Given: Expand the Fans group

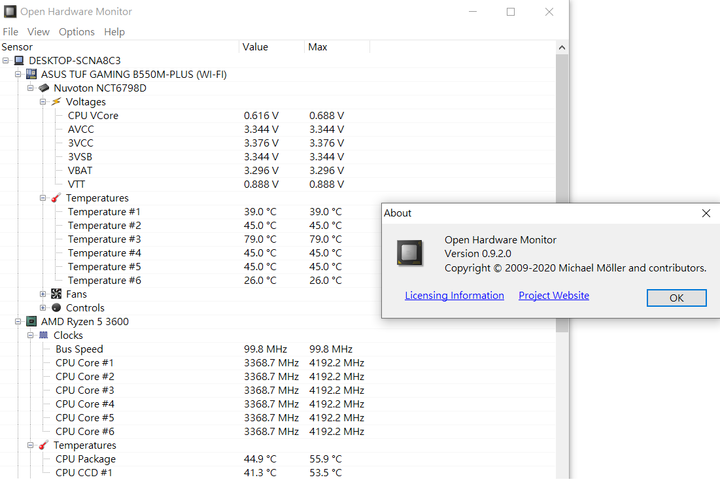Looking at the screenshot, I should (x=43, y=294).
